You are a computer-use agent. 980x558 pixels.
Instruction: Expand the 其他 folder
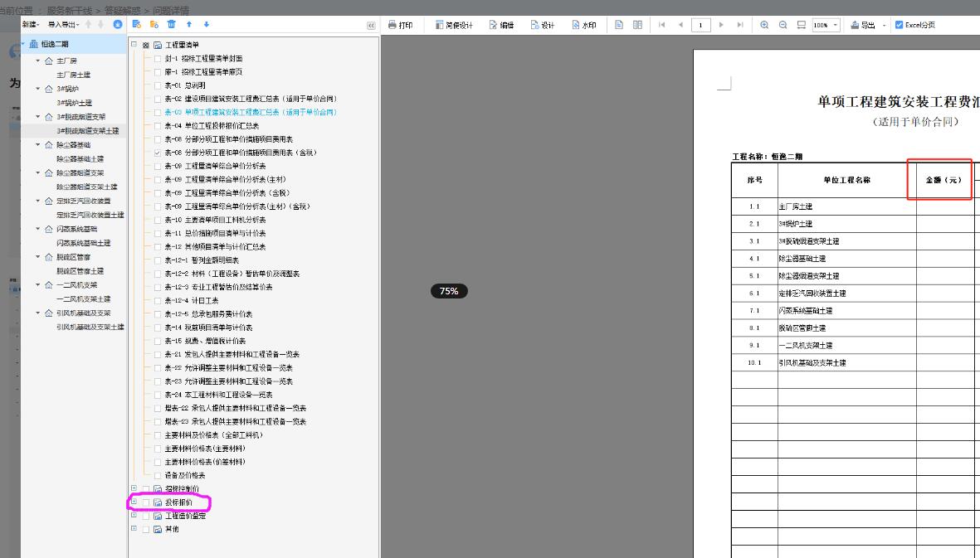134,528
